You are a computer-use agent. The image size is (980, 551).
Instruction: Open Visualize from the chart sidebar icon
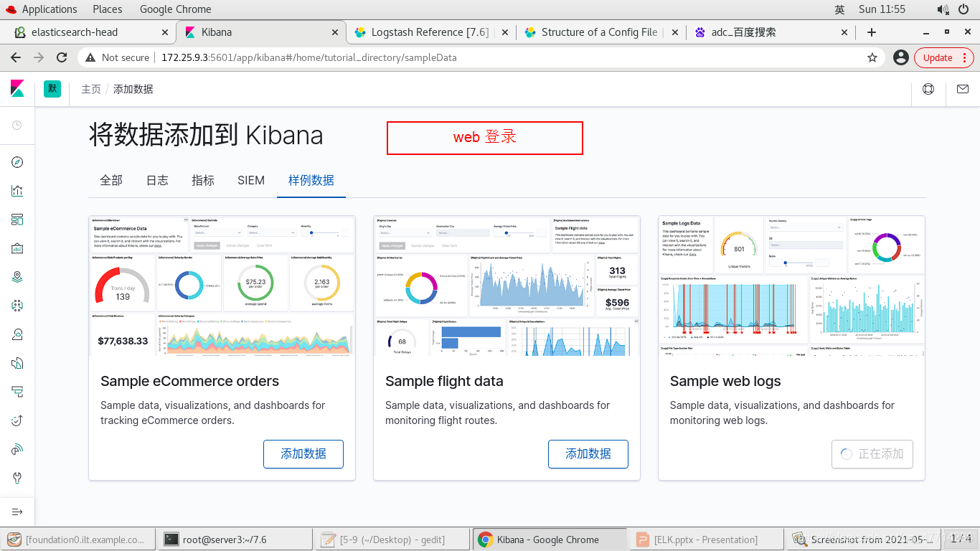[17, 191]
